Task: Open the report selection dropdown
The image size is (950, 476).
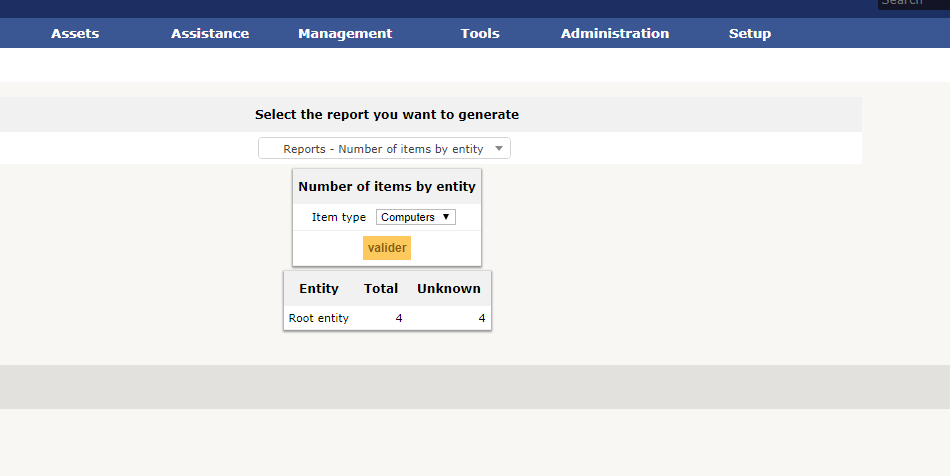Action: [383, 149]
